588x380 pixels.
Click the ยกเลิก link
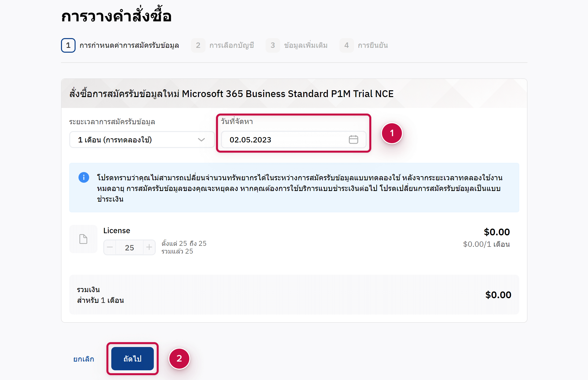84,359
